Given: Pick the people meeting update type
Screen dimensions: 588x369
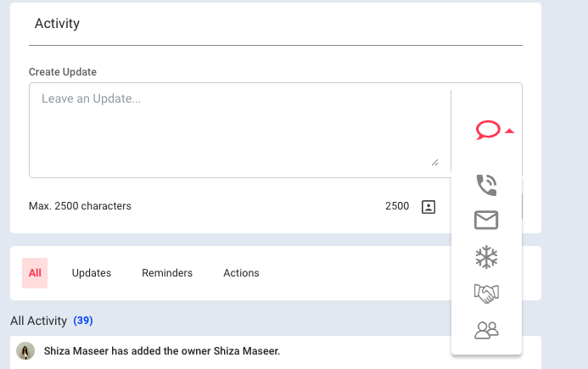Looking at the screenshot, I should [486, 330].
